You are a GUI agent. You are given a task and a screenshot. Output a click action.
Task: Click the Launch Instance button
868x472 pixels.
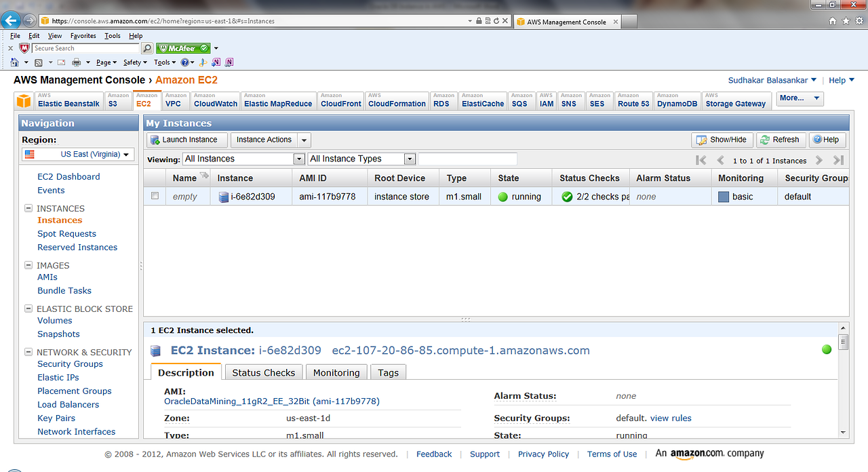point(187,140)
